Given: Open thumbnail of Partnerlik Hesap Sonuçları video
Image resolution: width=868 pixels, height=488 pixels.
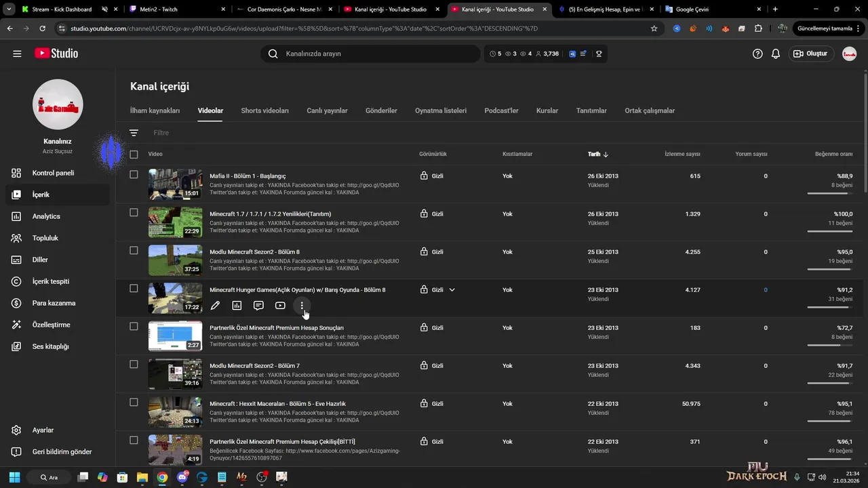Looking at the screenshot, I should (175, 336).
